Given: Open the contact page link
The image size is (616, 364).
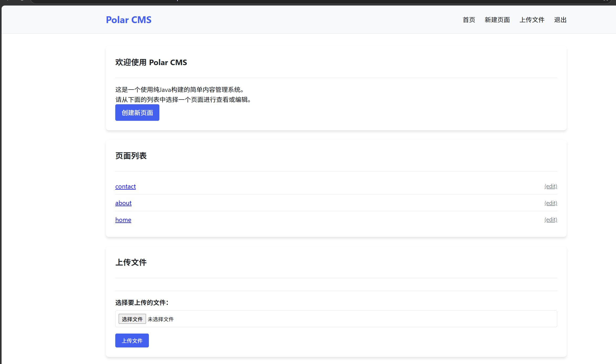Looking at the screenshot, I should (126, 186).
